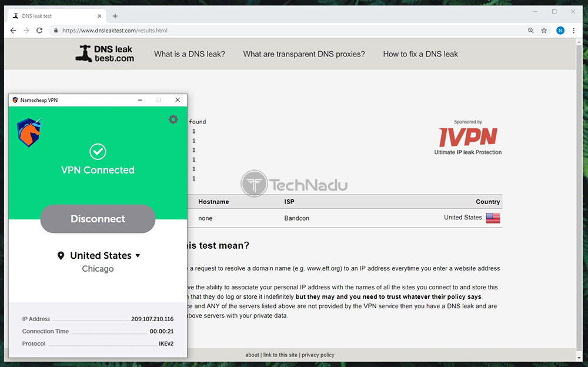The image size is (588, 367).
Task: Open the about link in footer
Action: (252, 355)
